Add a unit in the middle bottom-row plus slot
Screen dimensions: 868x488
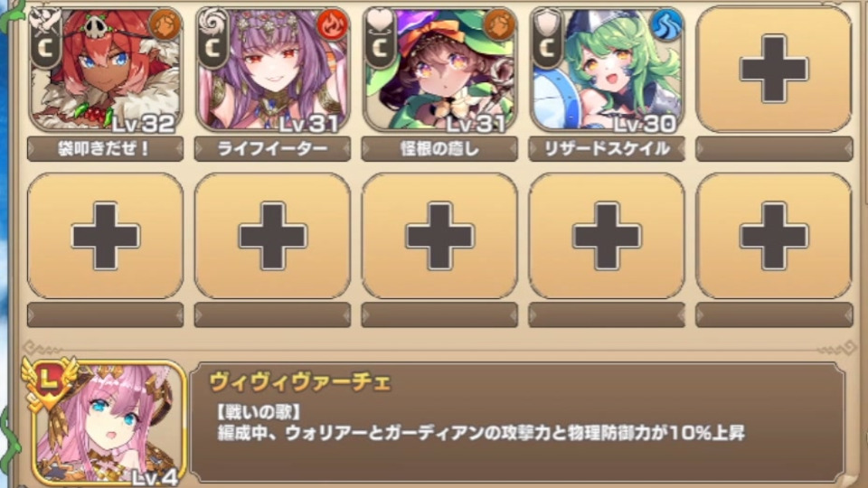pos(439,236)
